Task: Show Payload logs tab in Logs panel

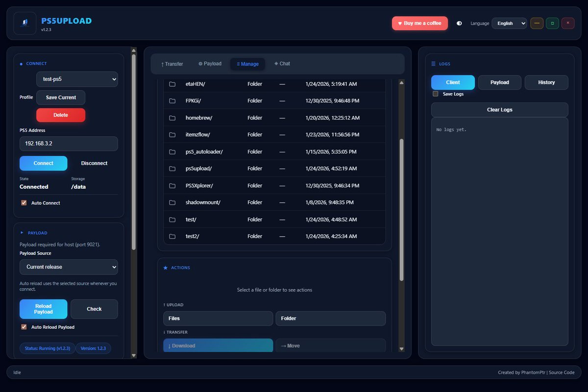Action: click(x=500, y=82)
